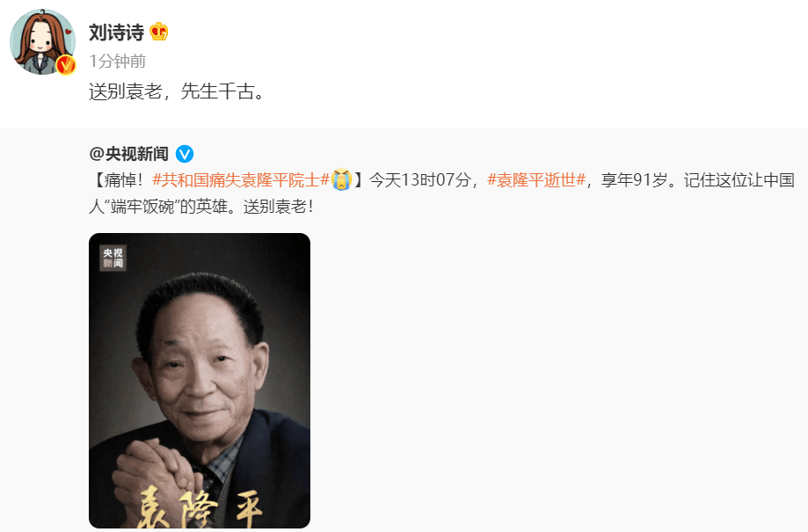Click the blue V badge beside 央视新闻
This screenshot has width=808, height=532.
click(185, 154)
